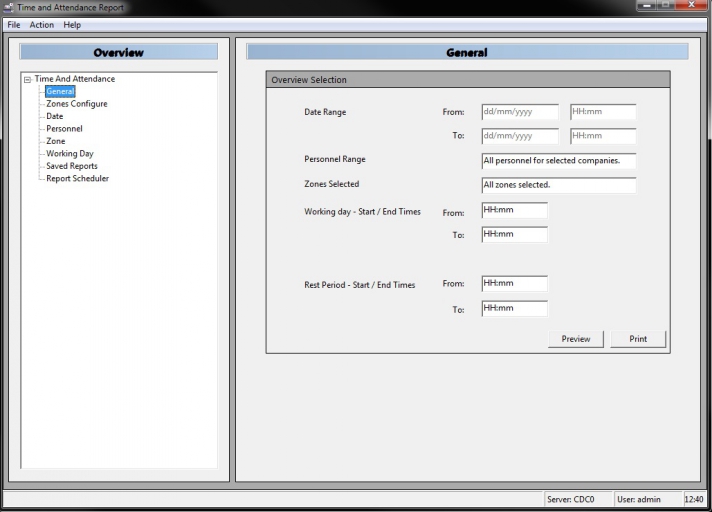This screenshot has height=512, width=712.
Task: Minimize the Time and Attendance Report window
Action: (646, 5)
